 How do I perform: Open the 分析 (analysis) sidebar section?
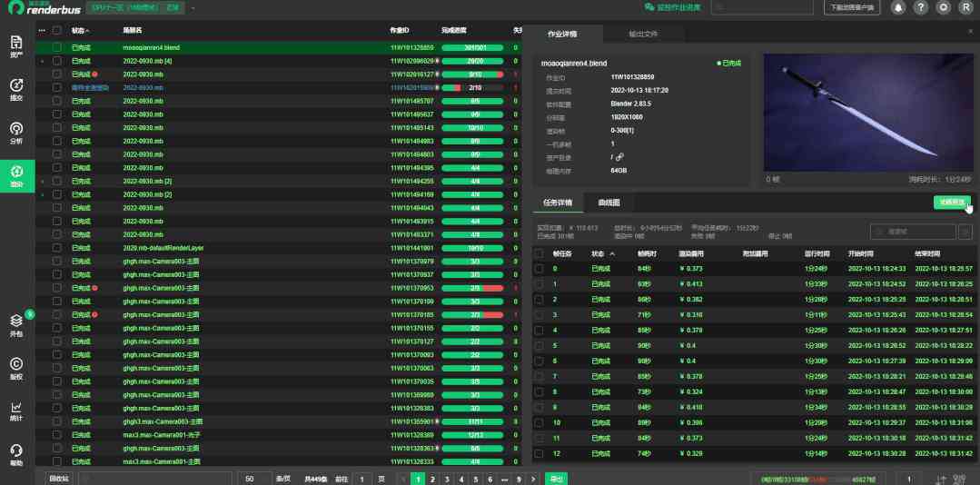[17, 134]
